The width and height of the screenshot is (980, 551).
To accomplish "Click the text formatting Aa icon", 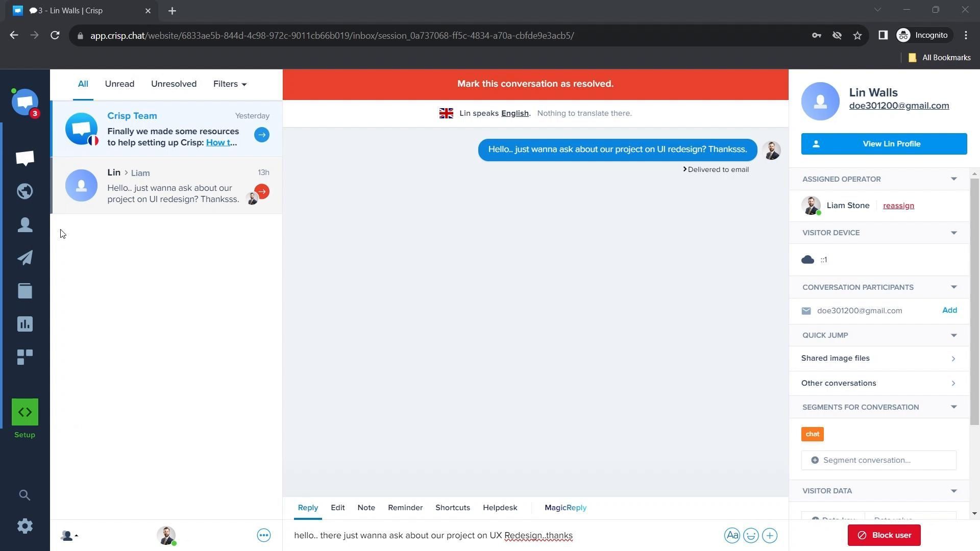I will [x=732, y=536].
